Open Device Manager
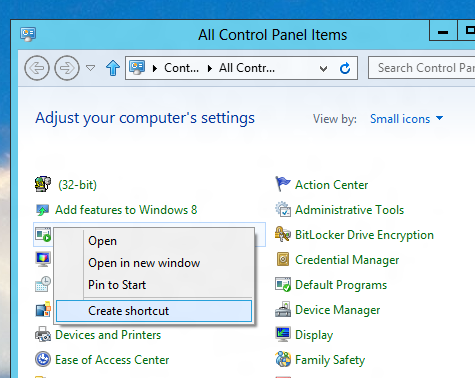 point(337,310)
